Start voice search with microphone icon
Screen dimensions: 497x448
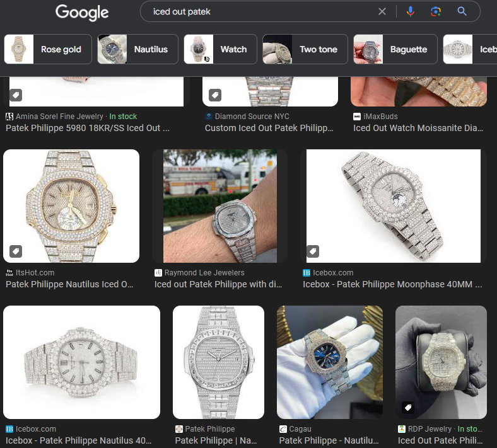click(x=410, y=12)
